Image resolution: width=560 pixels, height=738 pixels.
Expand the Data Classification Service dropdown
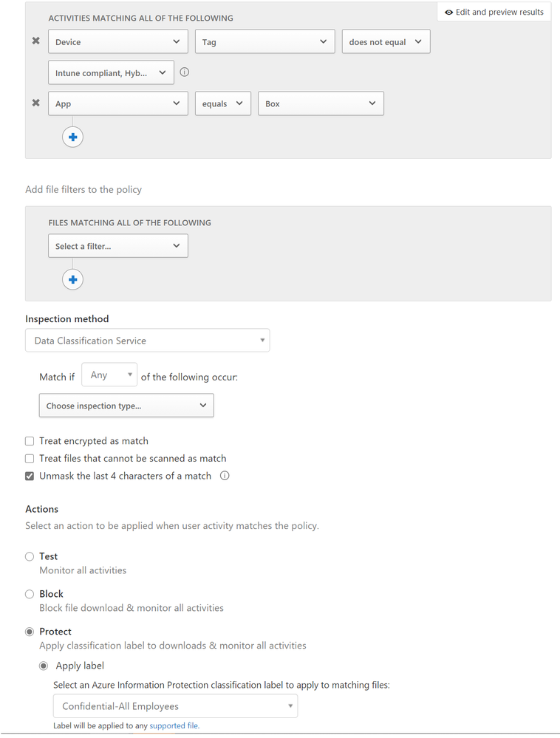point(148,341)
